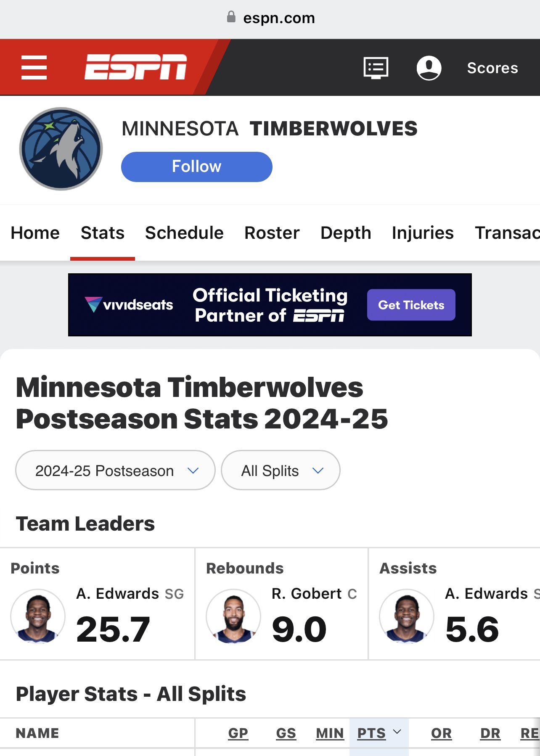Expand the 2024-25 Postseason dropdown
Screen dimensions: 540x756
click(x=115, y=470)
